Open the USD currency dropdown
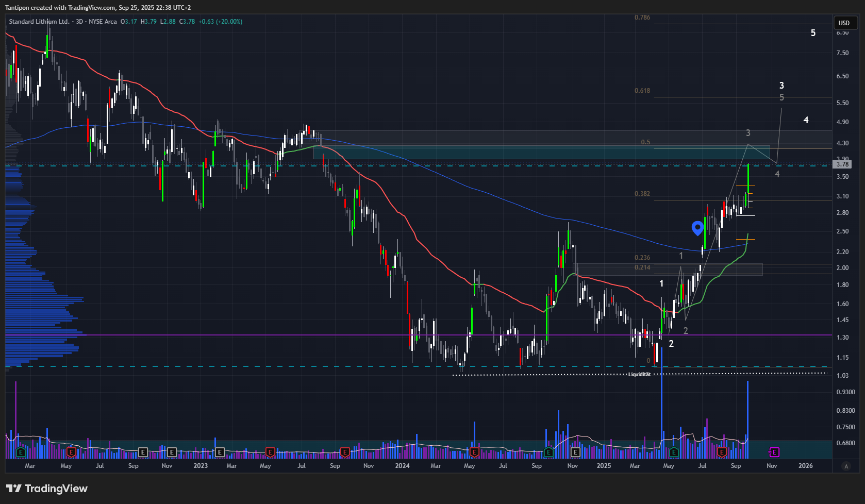865x504 pixels. coord(844,23)
